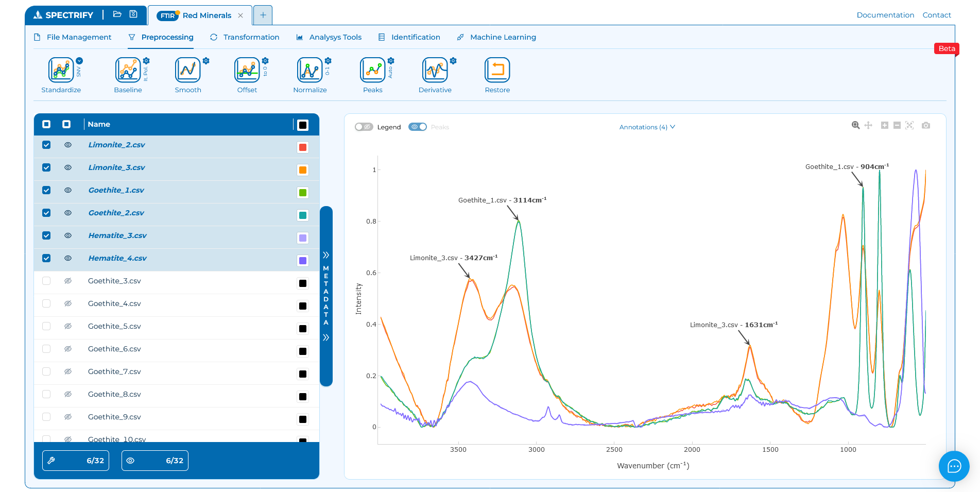Download the chart as an image
Image resolution: width=980 pixels, height=492 pixels.
click(x=925, y=125)
